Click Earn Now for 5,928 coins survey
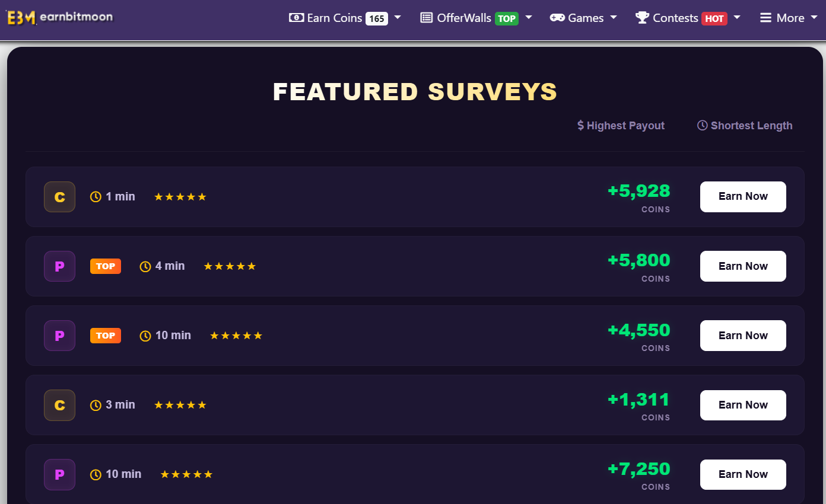This screenshot has height=504, width=826. (x=743, y=197)
